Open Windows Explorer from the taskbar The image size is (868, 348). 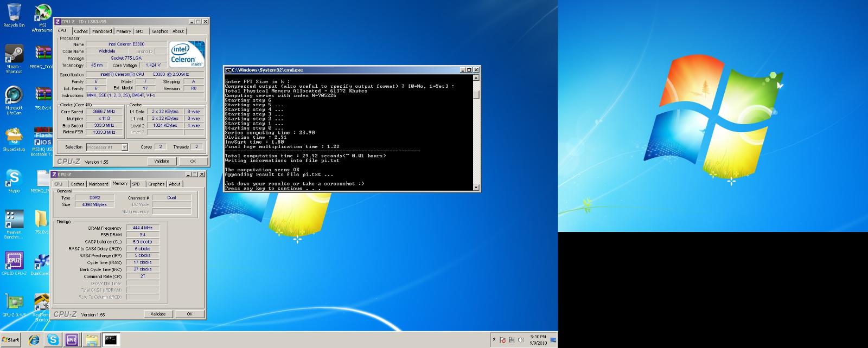coord(92,340)
